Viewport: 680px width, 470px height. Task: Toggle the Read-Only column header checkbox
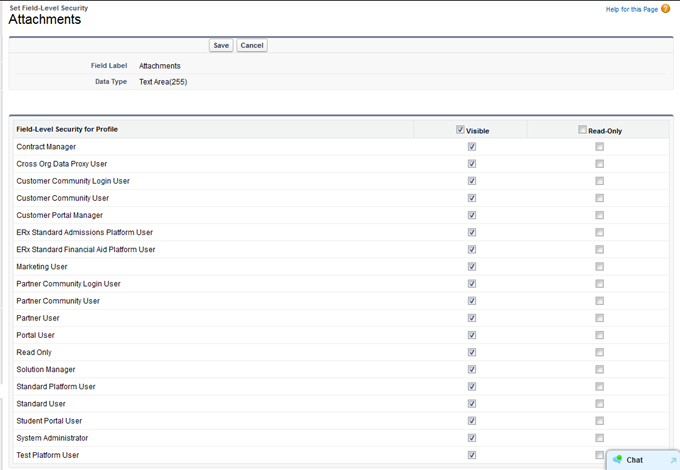pyautogui.click(x=582, y=130)
